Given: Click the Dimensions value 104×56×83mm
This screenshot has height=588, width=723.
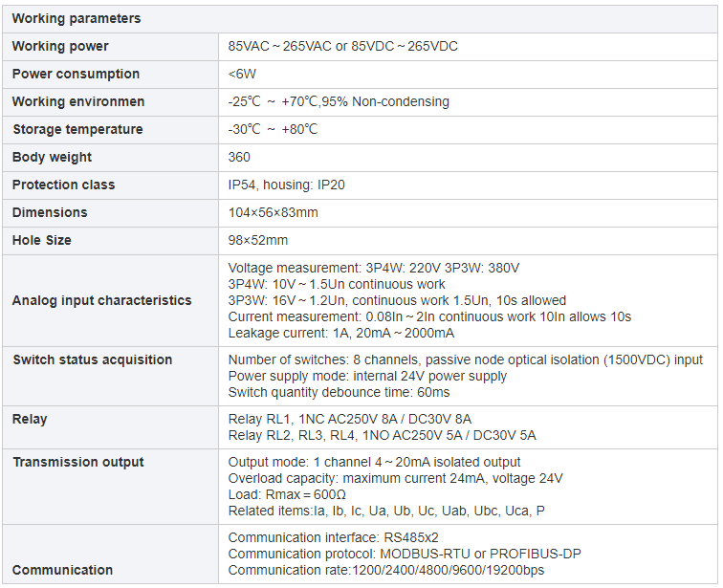Looking at the screenshot, I should (273, 212).
